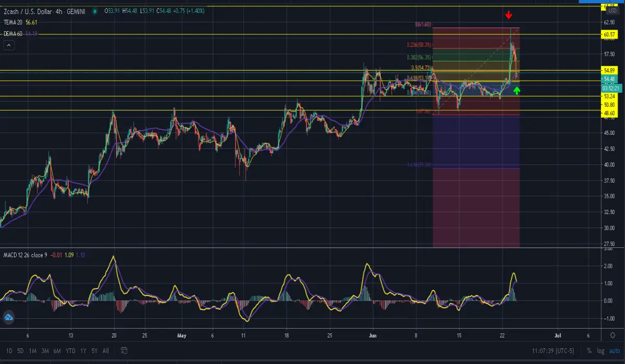
Task: Select the 5D date range
Action: 20,350
